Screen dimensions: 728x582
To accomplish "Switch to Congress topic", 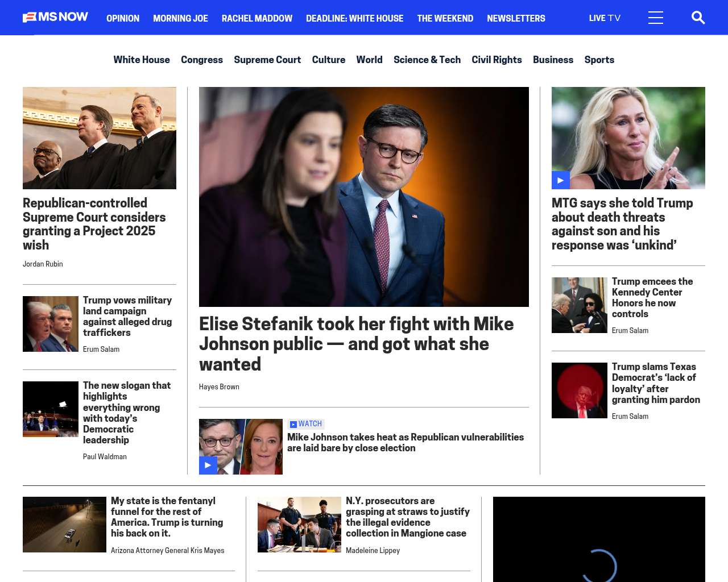I will pyautogui.click(x=202, y=60).
